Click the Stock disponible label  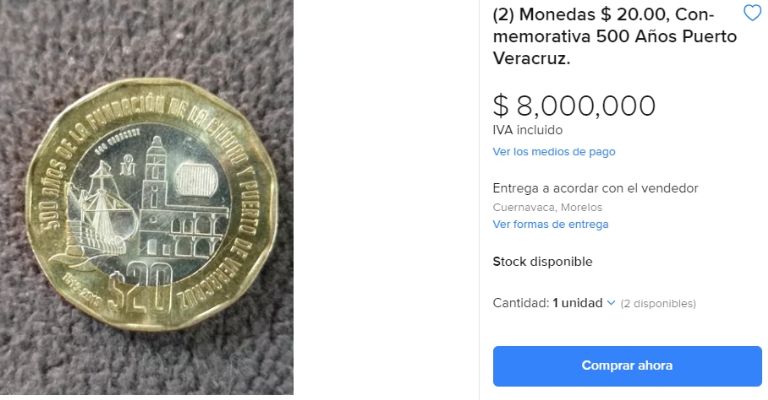pos(542,261)
